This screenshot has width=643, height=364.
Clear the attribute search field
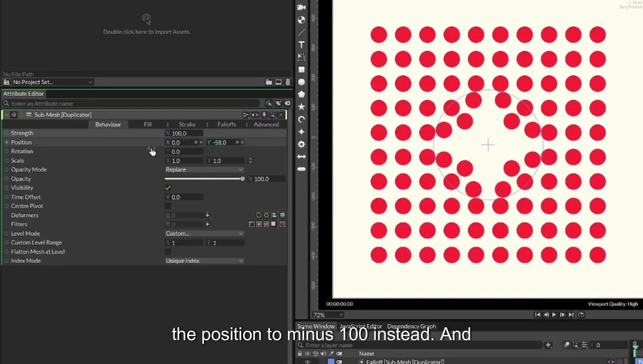288,103
